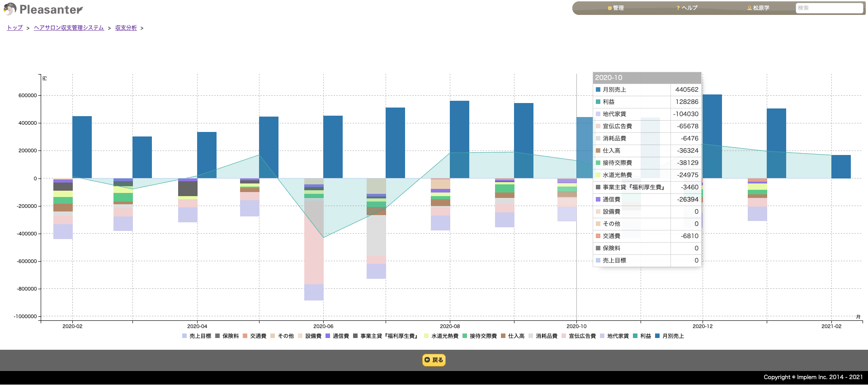Open the ヘルプ question mark menu
The width and height of the screenshot is (868, 385).
point(687,8)
